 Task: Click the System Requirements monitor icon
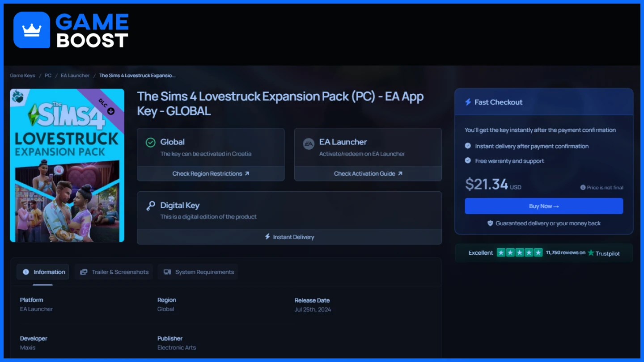[x=167, y=272]
